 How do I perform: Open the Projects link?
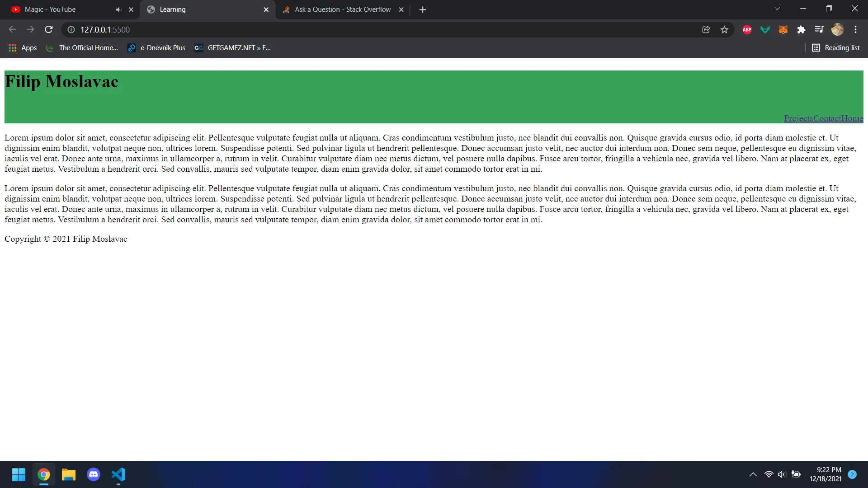pyautogui.click(x=798, y=118)
